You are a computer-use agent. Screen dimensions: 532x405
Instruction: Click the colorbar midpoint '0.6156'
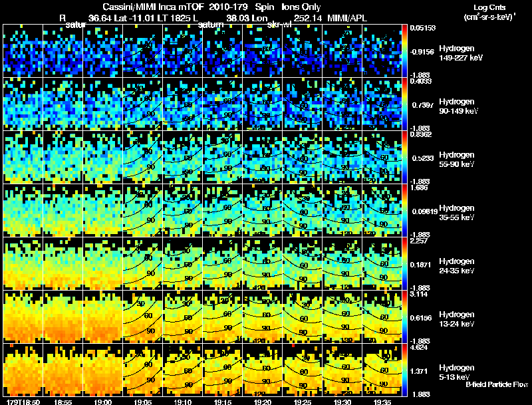[421, 318]
